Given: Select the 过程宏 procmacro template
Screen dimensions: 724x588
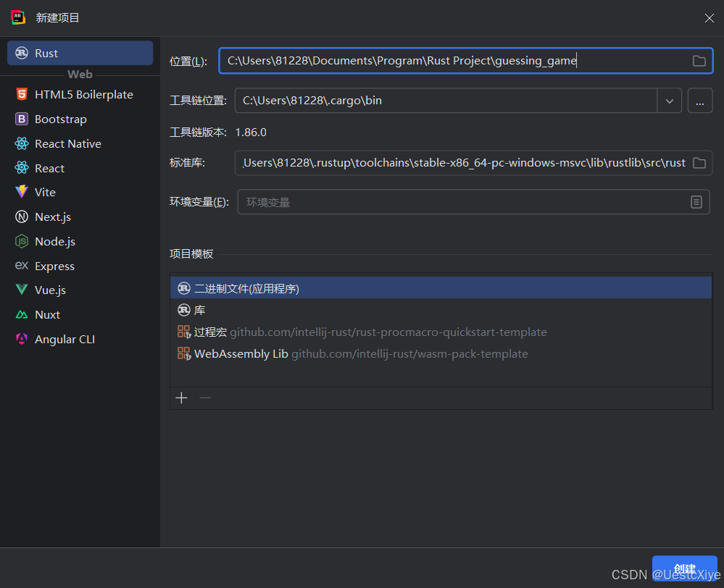Looking at the screenshot, I should 441,332.
